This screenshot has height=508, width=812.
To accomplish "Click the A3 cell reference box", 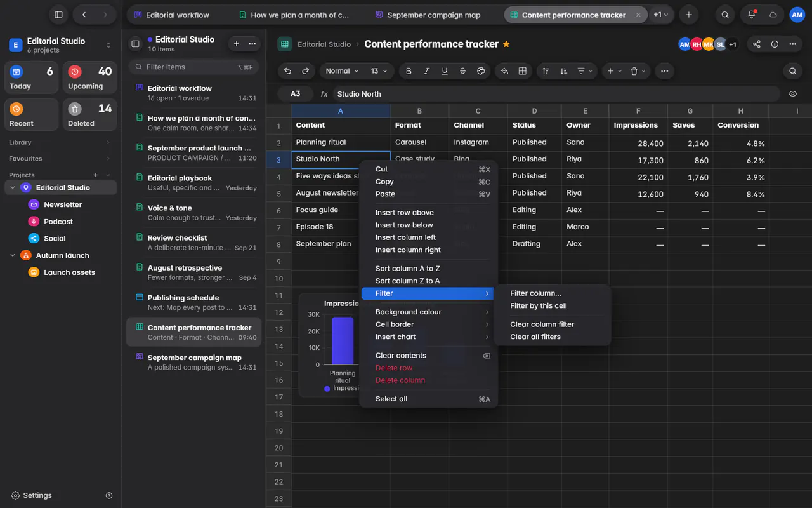I will tap(296, 93).
